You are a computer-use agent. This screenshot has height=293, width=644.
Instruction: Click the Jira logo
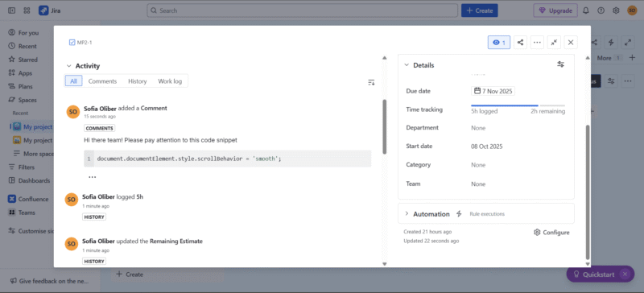click(x=50, y=10)
